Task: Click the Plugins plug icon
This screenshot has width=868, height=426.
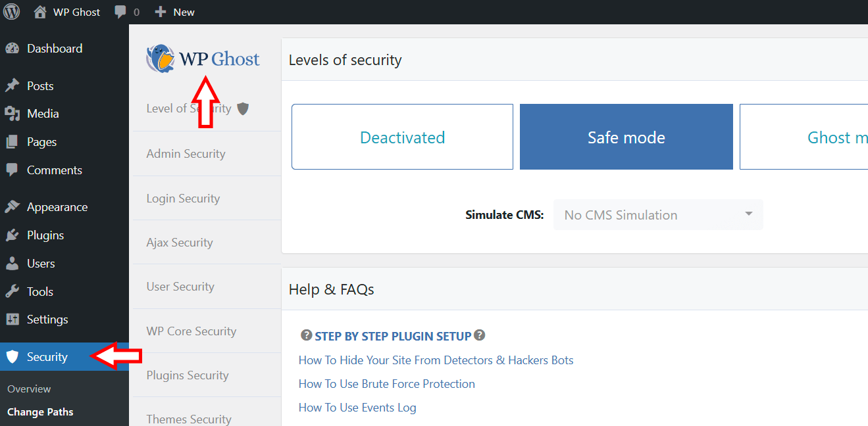Action: [x=12, y=235]
